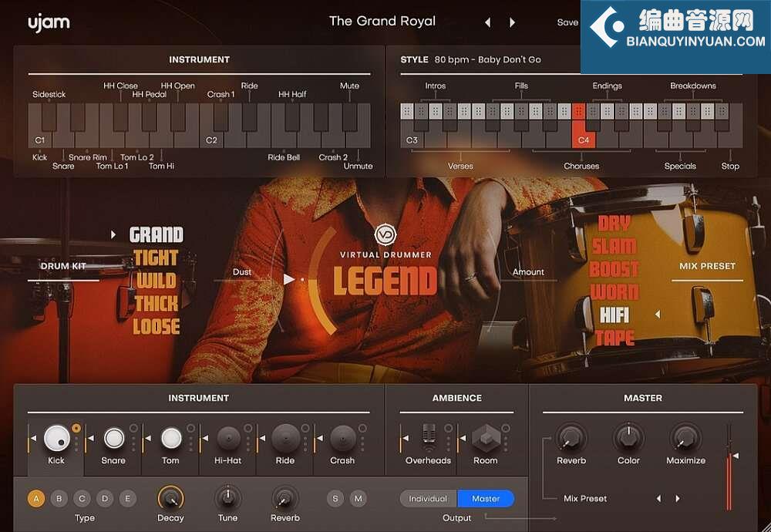Go to next preset arrow
The image size is (771, 532).
coord(512,22)
